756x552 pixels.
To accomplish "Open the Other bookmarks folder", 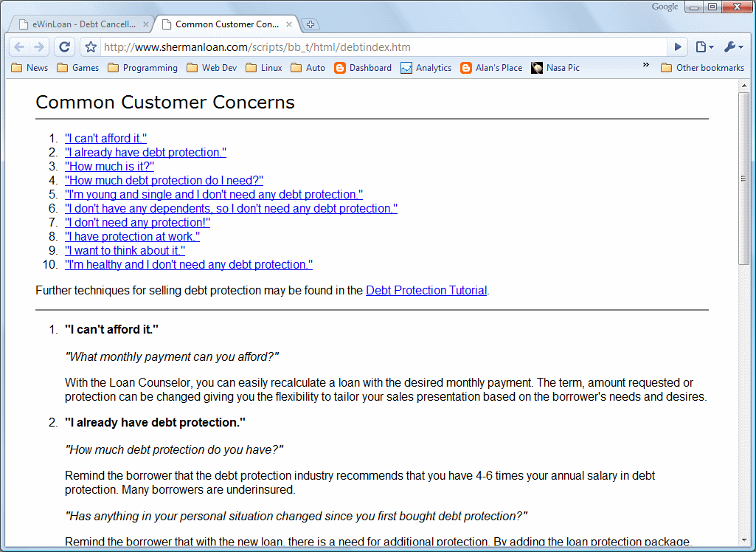I will point(702,68).
